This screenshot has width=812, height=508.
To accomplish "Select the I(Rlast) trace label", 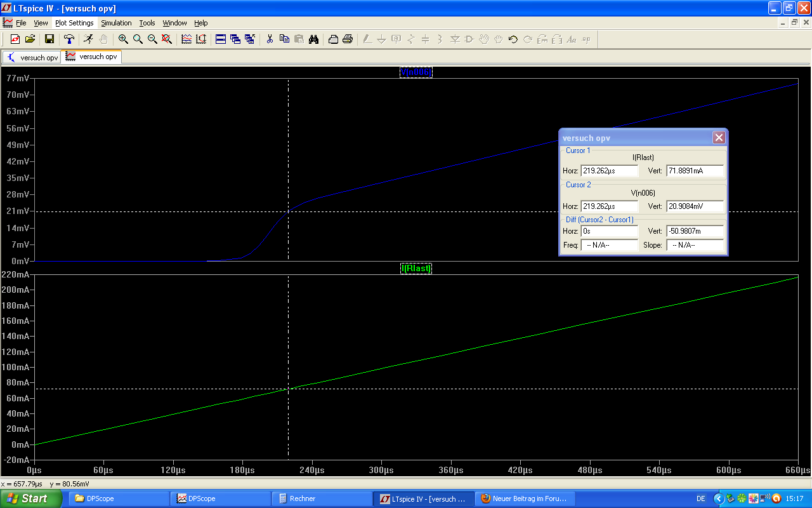I will tap(416, 269).
